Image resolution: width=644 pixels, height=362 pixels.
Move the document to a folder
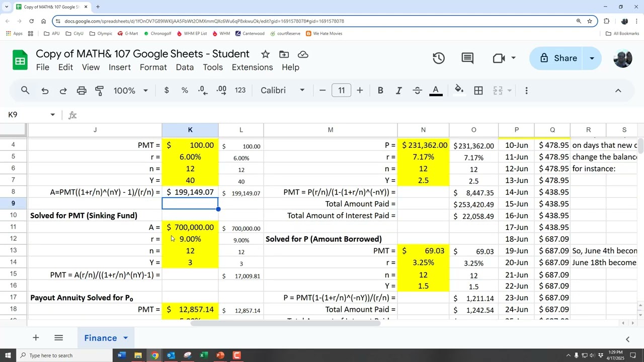(x=284, y=54)
